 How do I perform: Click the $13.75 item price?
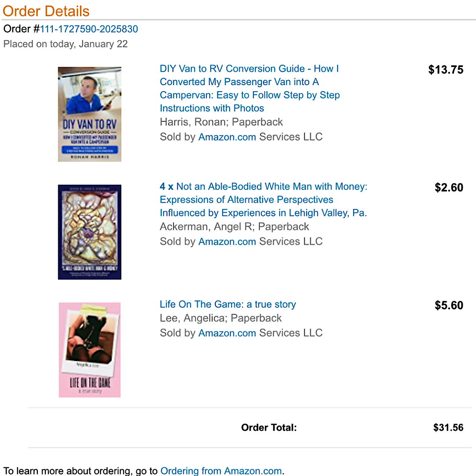[x=446, y=70]
